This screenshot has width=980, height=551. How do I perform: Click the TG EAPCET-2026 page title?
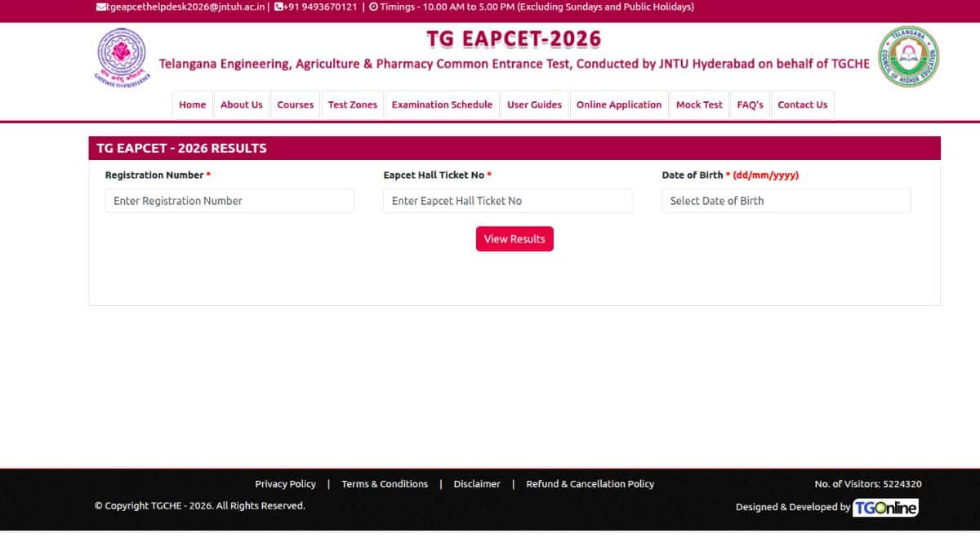click(514, 38)
